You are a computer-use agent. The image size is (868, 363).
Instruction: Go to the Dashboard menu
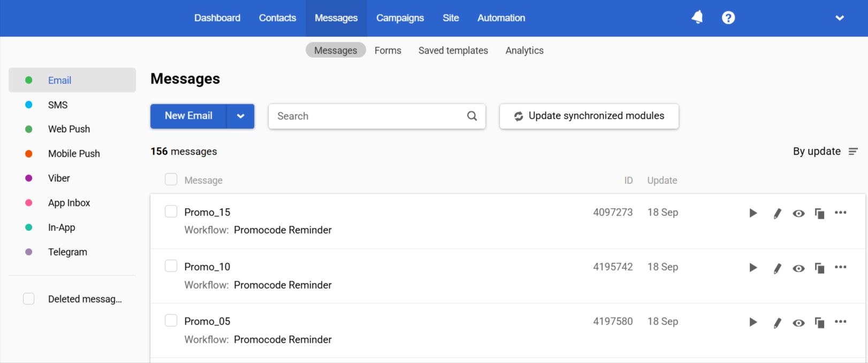(x=217, y=18)
